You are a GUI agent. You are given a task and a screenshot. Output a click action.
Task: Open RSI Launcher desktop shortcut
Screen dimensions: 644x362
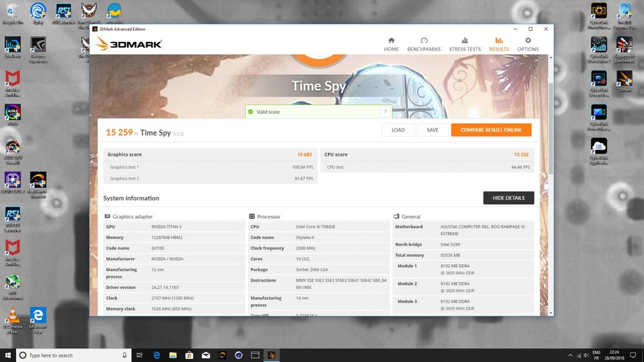click(x=63, y=14)
